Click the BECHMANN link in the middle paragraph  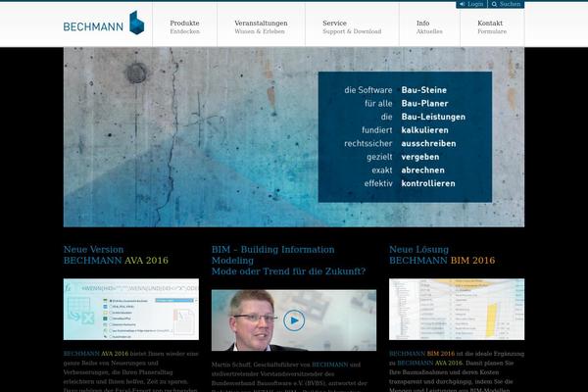tap(330, 365)
